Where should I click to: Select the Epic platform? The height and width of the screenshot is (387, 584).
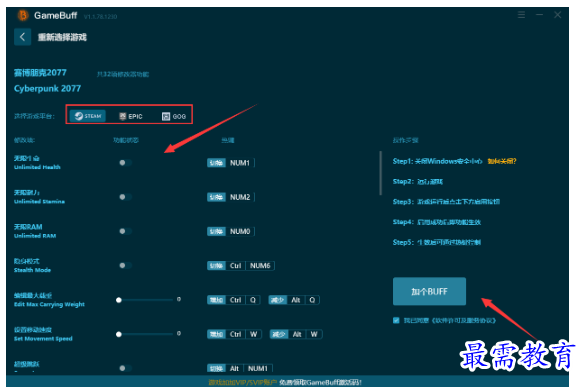coord(131,116)
